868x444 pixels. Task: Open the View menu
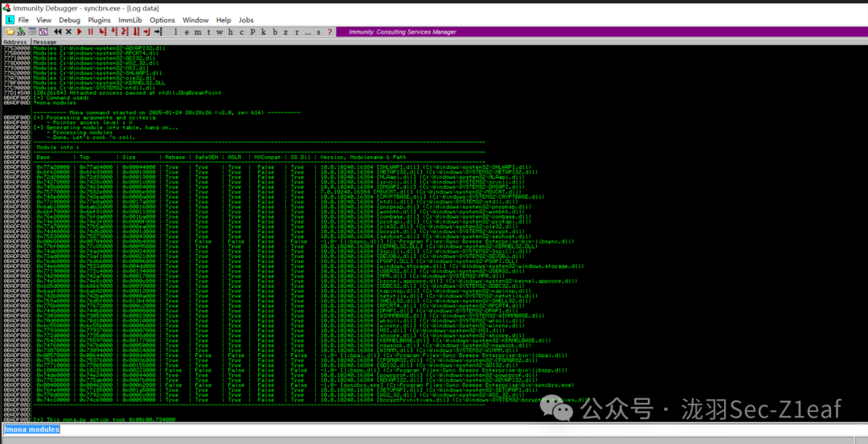pos(43,20)
